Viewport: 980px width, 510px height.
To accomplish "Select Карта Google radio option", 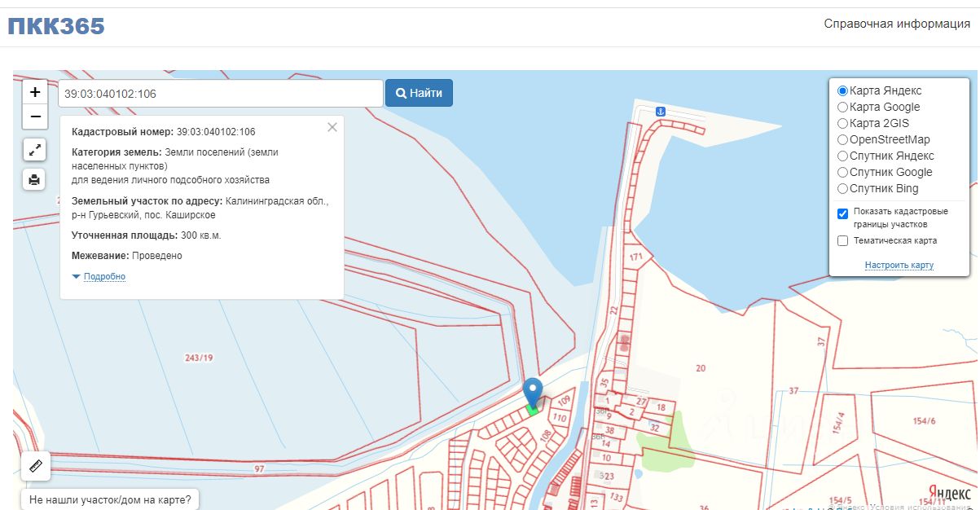I will point(843,108).
